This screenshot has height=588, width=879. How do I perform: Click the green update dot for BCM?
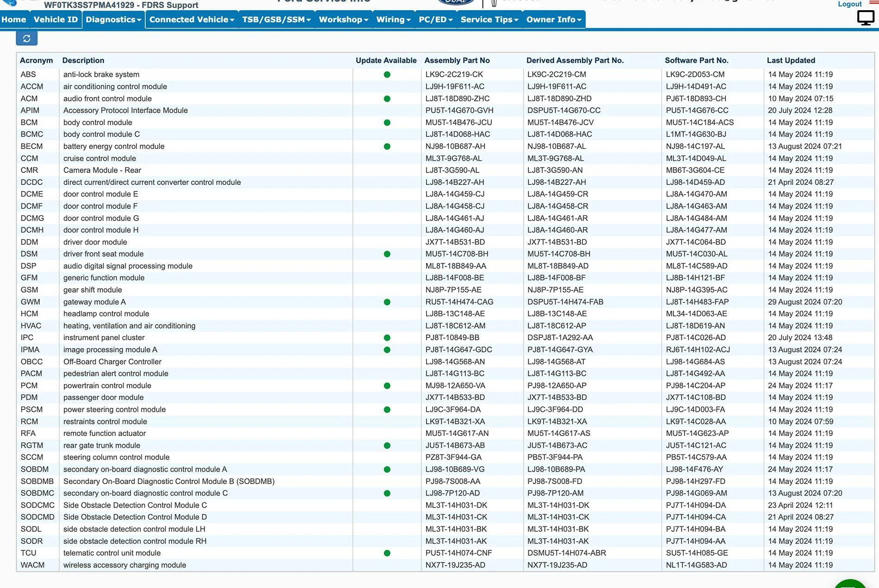pos(387,122)
